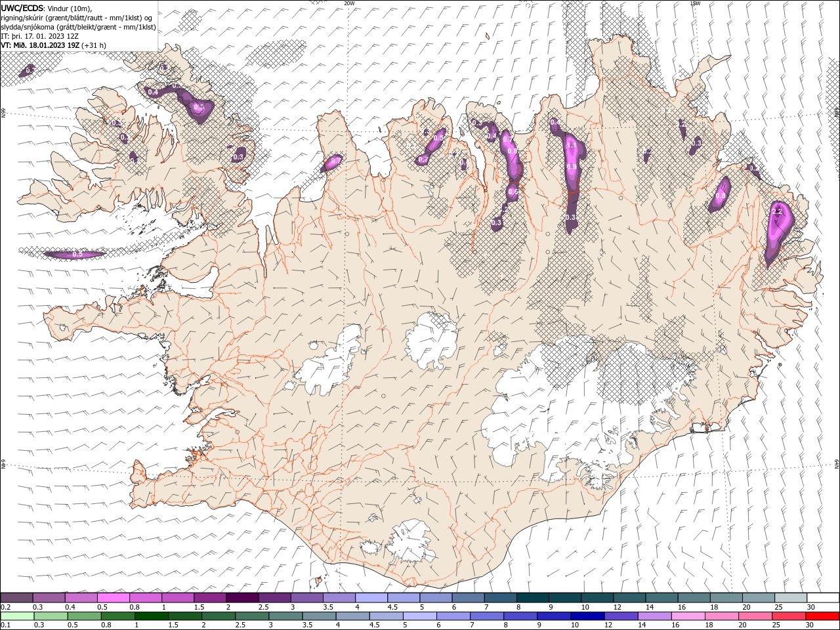Viewport: 840px width, 630px height.
Task: Select the 1.1 snowfall value in the north
Action: tap(572, 146)
